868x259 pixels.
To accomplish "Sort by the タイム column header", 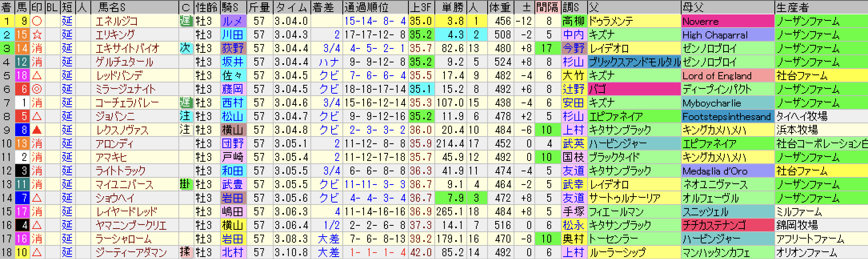I will click(x=291, y=7).
